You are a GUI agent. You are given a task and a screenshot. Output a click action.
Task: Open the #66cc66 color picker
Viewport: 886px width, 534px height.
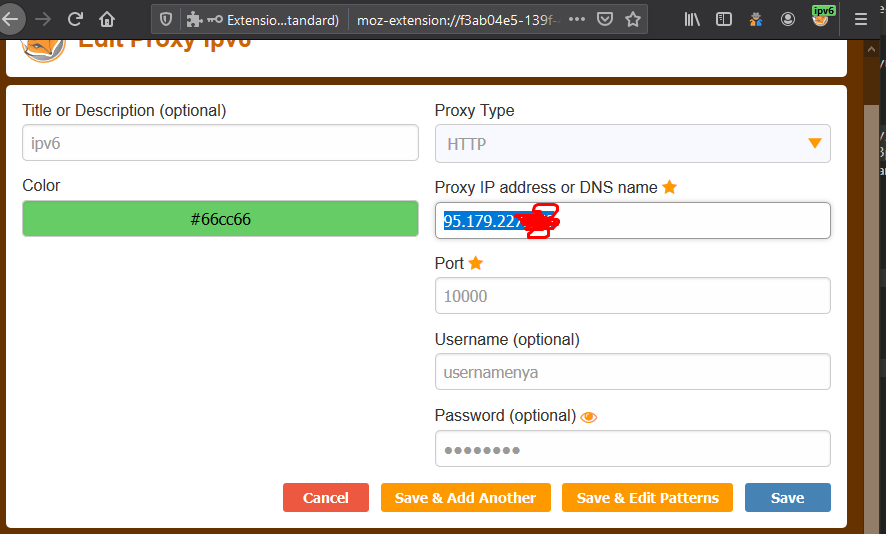coord(220,219)
